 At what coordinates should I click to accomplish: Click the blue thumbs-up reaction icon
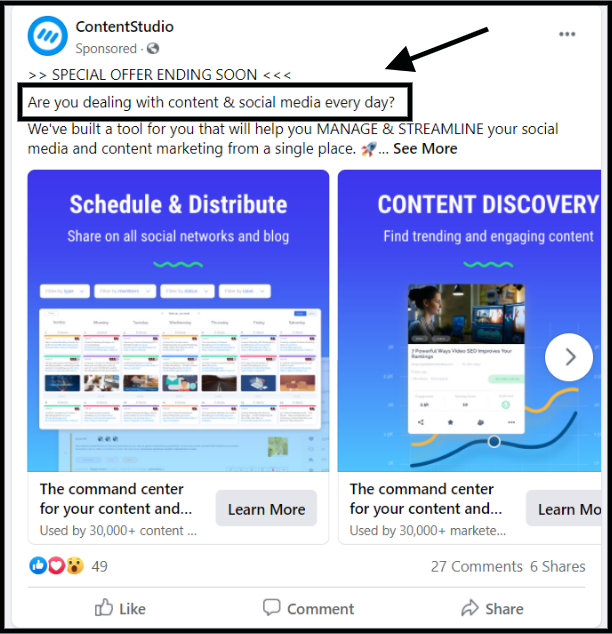coord(38,565)
